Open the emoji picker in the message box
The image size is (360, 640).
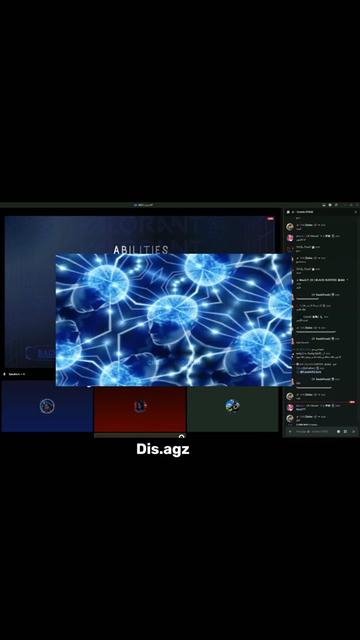coord(353,431)
